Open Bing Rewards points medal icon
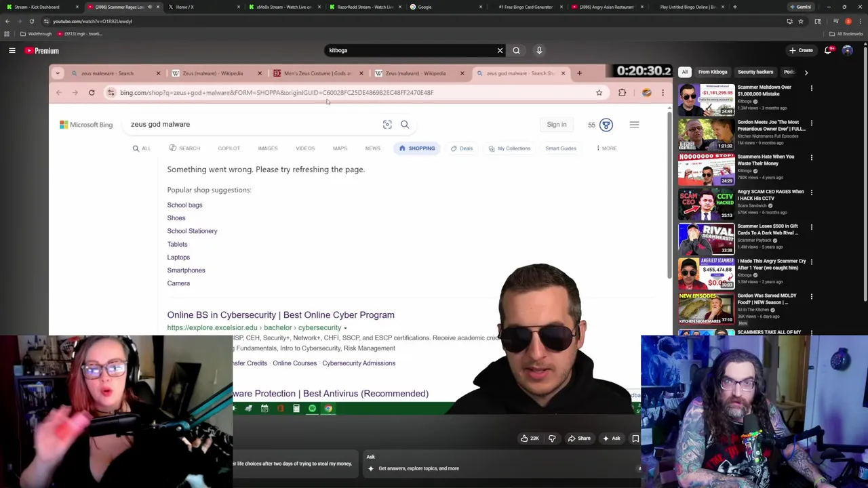868x488 pixels. click(606, 125)
